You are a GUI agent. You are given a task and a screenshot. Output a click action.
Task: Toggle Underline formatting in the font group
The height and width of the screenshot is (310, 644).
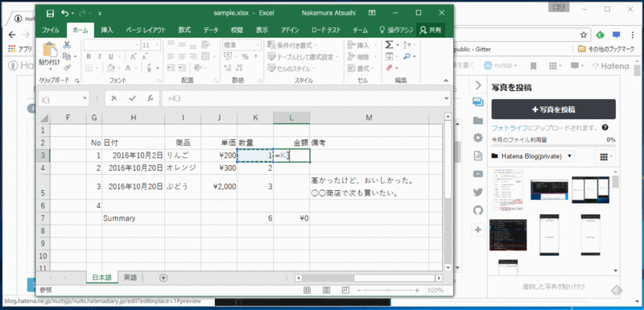coord(110,56)
